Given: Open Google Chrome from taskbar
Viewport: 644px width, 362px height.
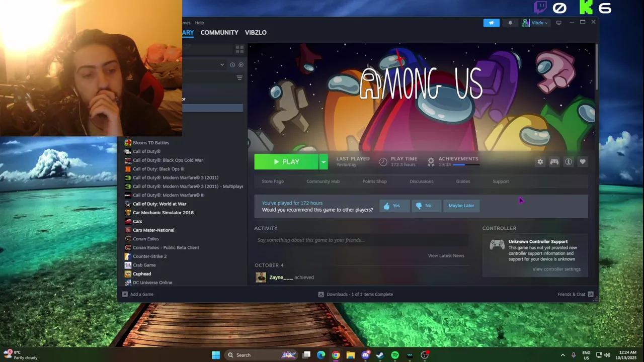Looking at the screenshot, I should click(336, 355).
